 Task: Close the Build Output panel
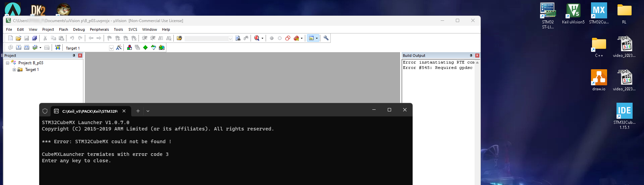[x=477, y=56]
